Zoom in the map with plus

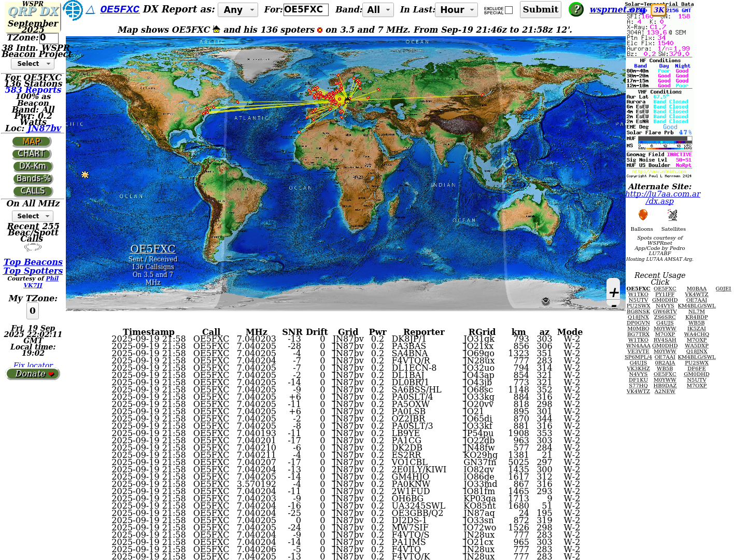tap(614, 292)
